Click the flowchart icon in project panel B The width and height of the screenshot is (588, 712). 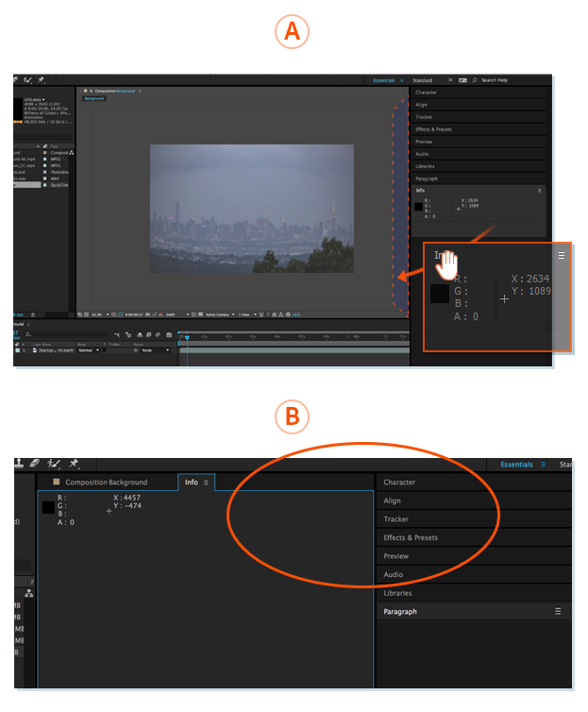28,593
